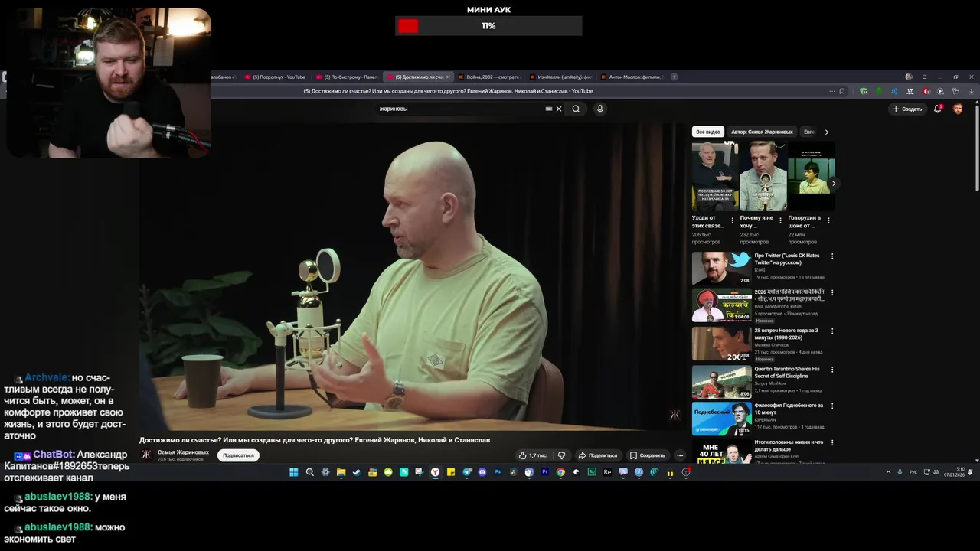Click Поделиться to share video

click(598, 455)
